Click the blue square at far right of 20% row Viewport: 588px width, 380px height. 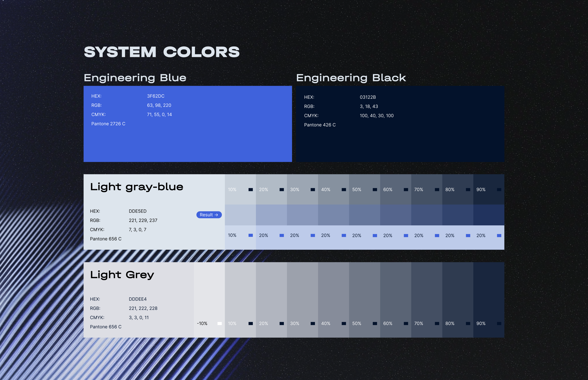(x=499, y=235)
